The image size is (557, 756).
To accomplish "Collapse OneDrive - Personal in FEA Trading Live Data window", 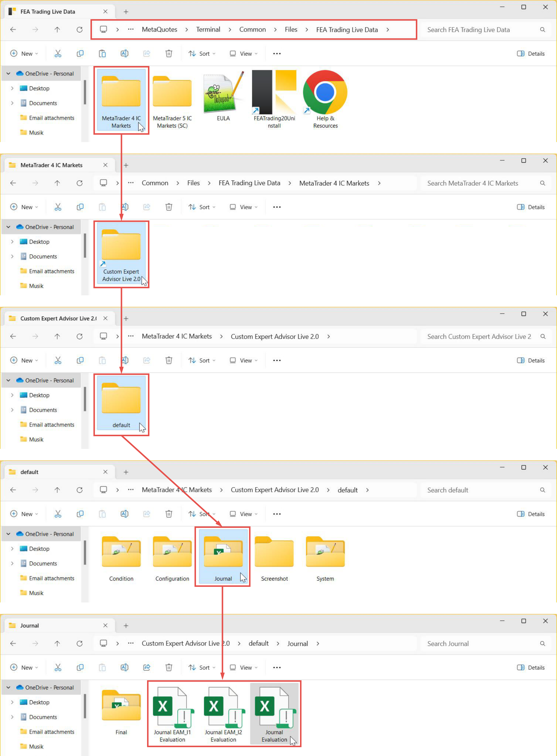I will coord(9,73).
